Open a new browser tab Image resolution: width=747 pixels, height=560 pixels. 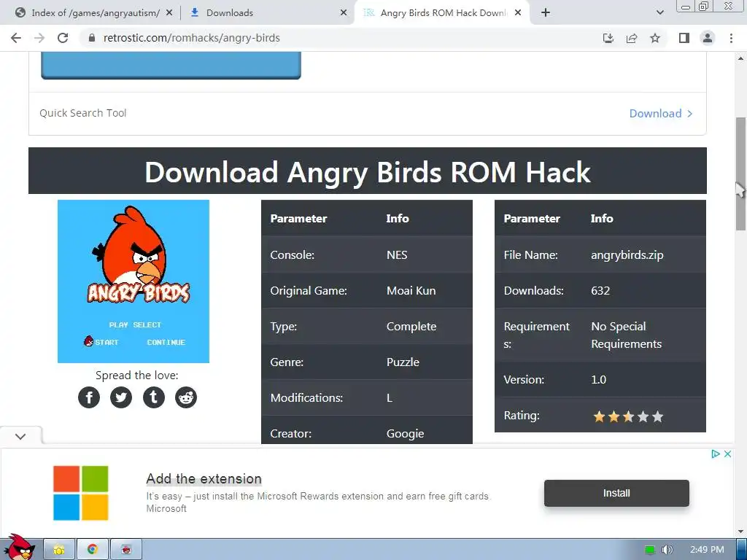coord(546,13)
